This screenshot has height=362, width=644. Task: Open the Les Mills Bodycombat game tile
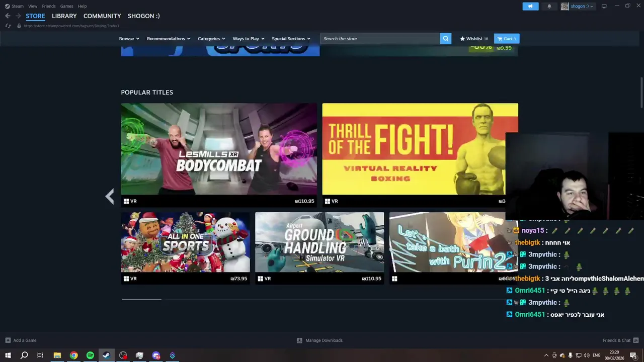[219, 155]
